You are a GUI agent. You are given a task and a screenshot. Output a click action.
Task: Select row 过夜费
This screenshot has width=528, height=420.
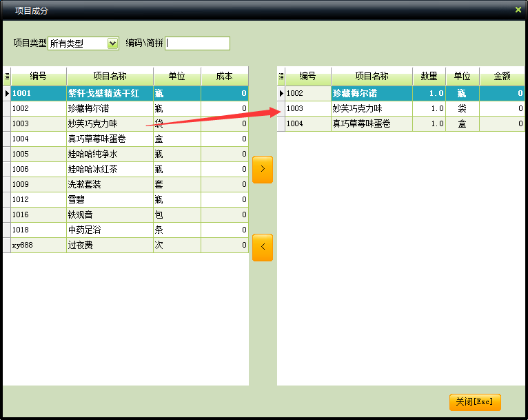point(125,245)
